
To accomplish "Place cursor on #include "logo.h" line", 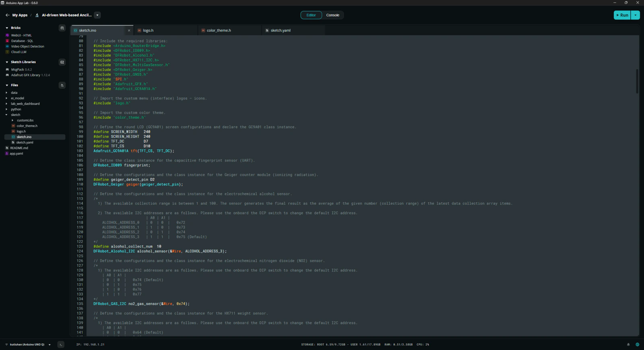I will tap(112, 103).
